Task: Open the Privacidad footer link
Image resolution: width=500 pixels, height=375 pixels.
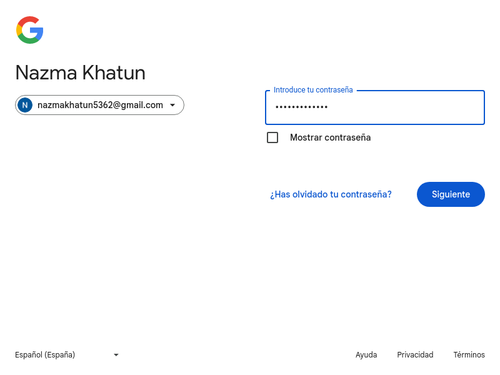Action: tap(415, 355)
